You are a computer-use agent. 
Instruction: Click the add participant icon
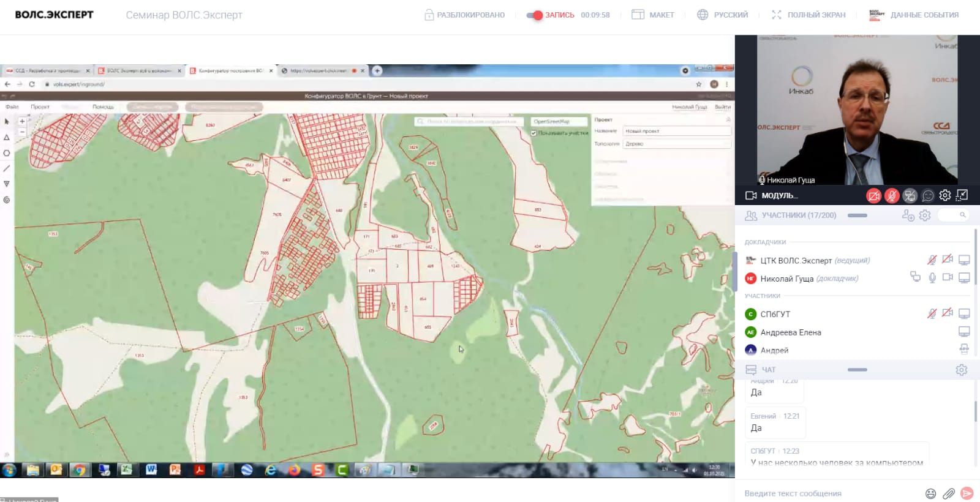908,215
